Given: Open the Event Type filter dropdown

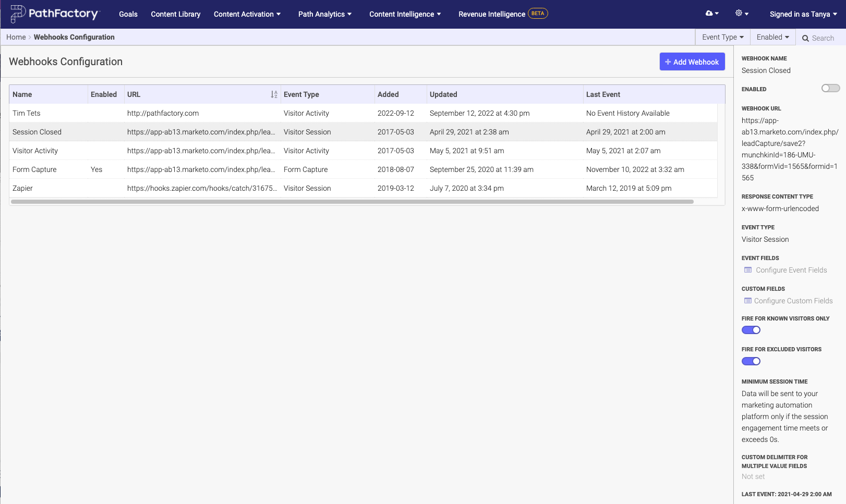Looking at the screenshot, I should click(x=722, y=37).
